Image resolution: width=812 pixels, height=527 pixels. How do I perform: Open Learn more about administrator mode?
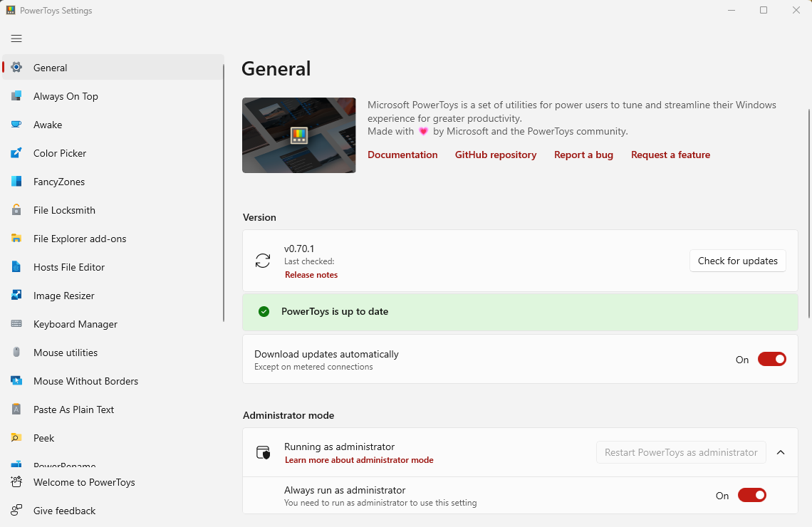[359, 460]
